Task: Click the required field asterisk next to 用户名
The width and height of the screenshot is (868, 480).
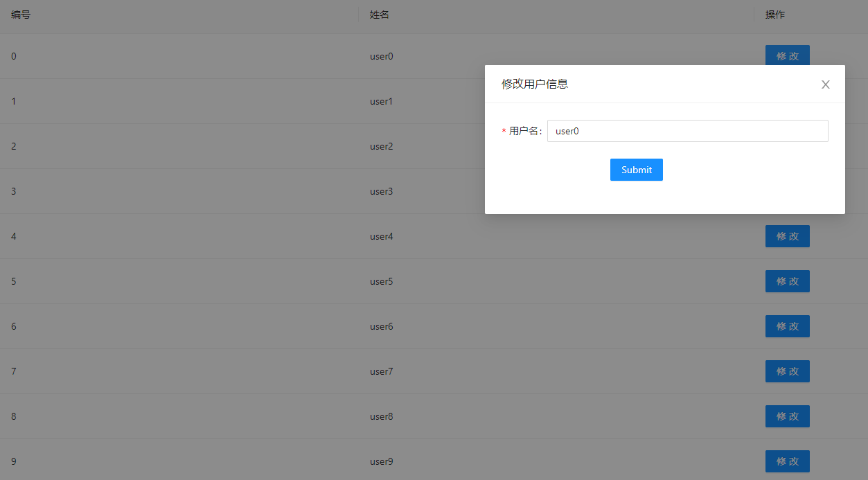Action: pos(502,131)
